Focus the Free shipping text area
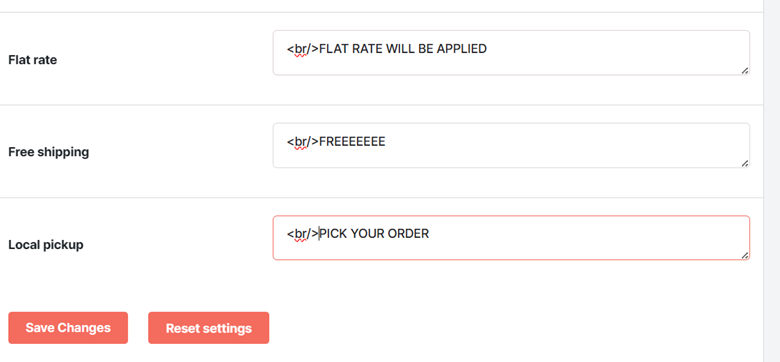 coord(511,145)
